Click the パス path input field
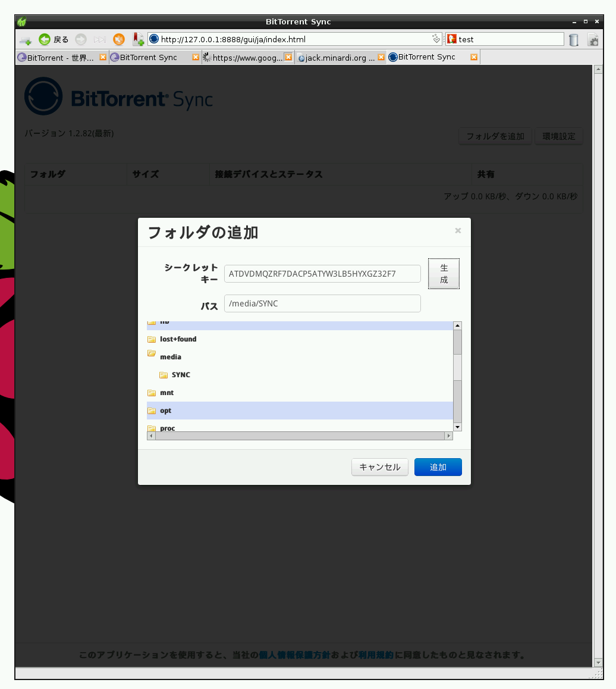The image size is (616, 689). [322, 303]
